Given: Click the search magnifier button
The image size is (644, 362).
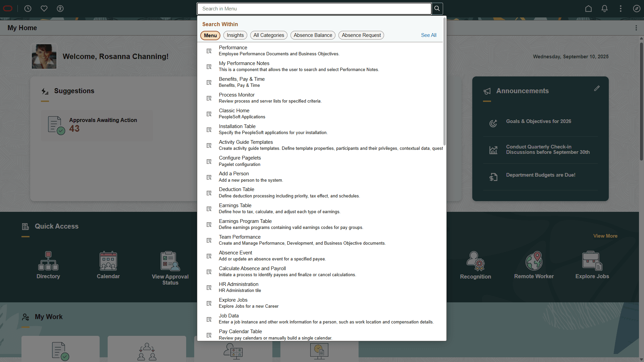Looking at the screenshot, I should [x=437, y=9].
